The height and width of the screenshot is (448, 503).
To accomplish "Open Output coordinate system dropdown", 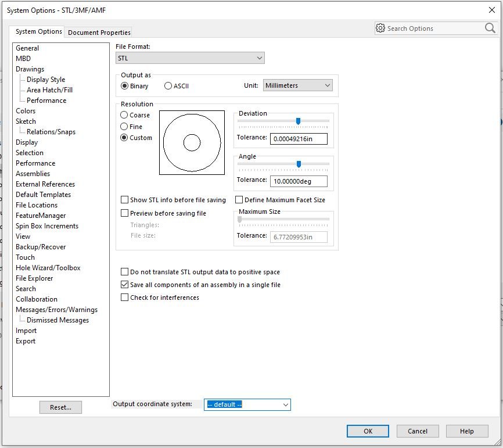I will [x=247, y=404].
